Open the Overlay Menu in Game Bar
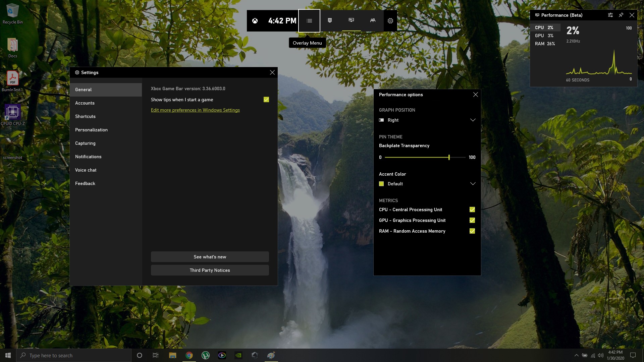This screenshot has height=362, width=644. pos(309,20)
